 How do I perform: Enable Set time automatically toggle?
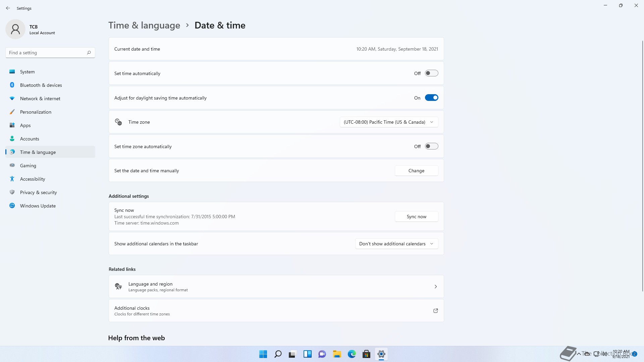point(431,73)
